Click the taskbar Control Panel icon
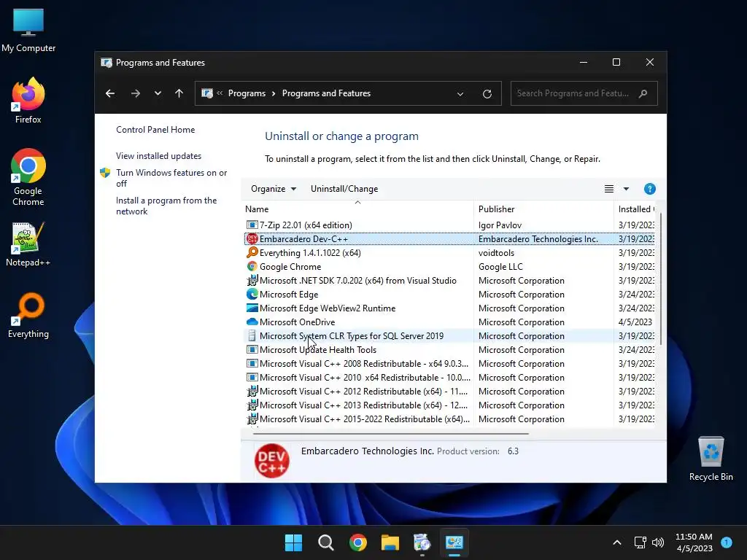This screenshot has height=560, width=747. pos(454,542)
